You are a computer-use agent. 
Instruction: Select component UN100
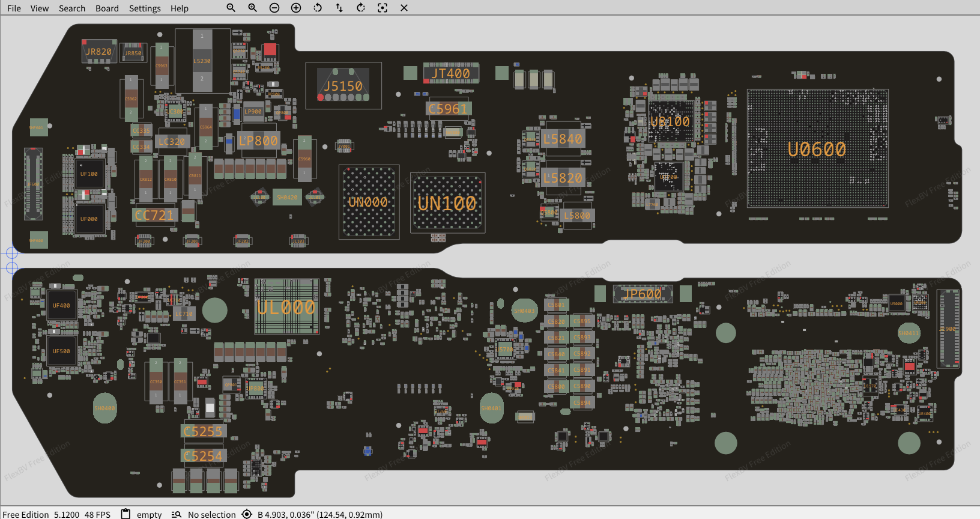click(x=447, y=203)
